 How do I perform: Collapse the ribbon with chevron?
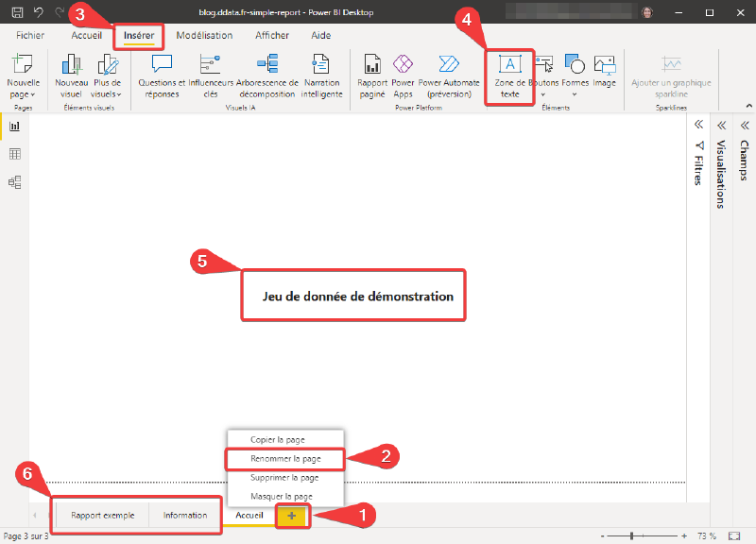pos(748,106)
